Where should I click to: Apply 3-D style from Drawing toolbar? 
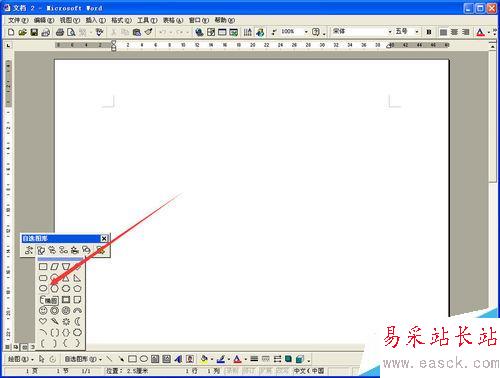pos(300,359)
